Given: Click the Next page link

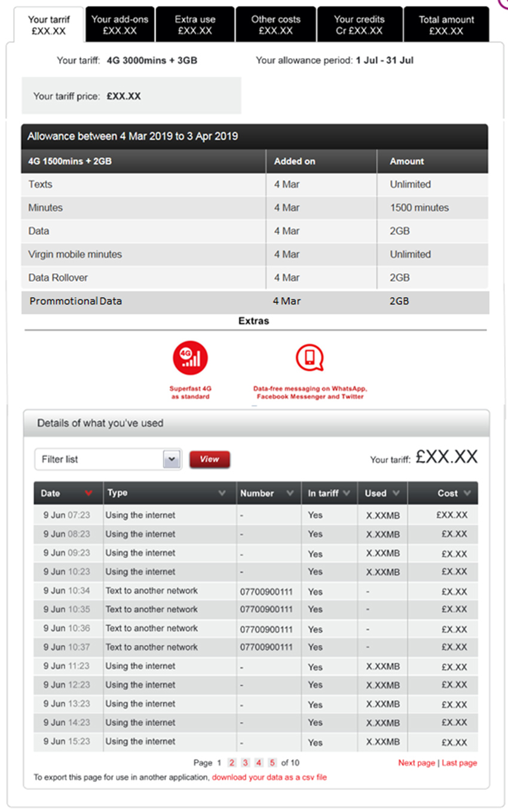Looking at the screenshot, I should [x=417, y=763].
